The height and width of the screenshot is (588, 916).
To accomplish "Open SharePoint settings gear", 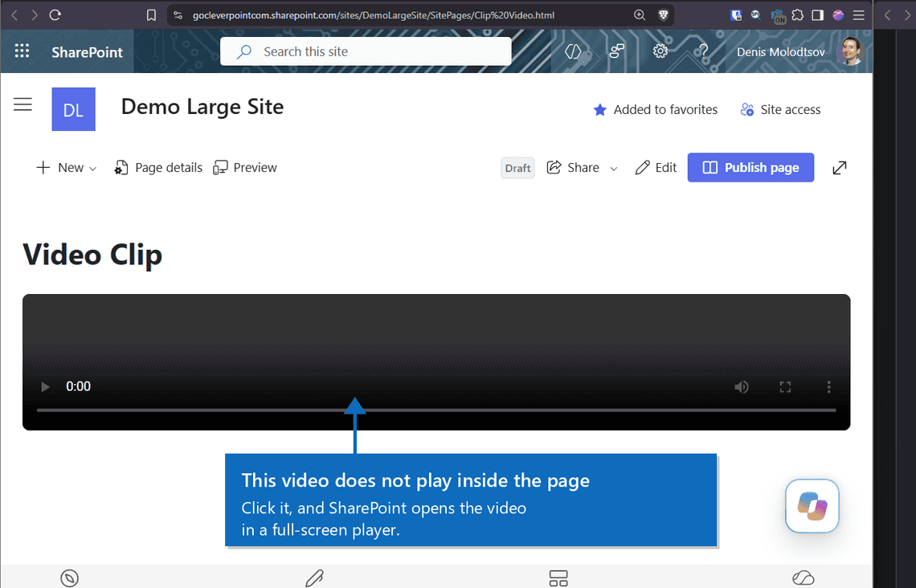I will [x=660, y=51].
